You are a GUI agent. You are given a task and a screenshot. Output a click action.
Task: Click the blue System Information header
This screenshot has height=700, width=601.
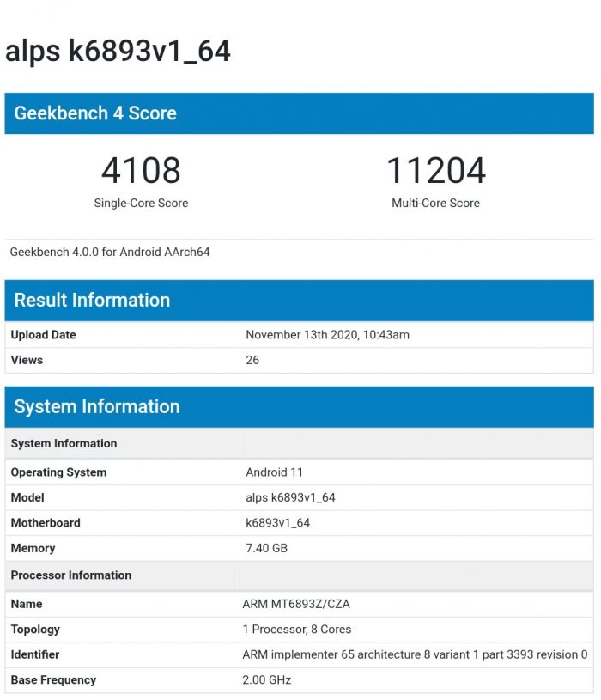tap(299, 407)
